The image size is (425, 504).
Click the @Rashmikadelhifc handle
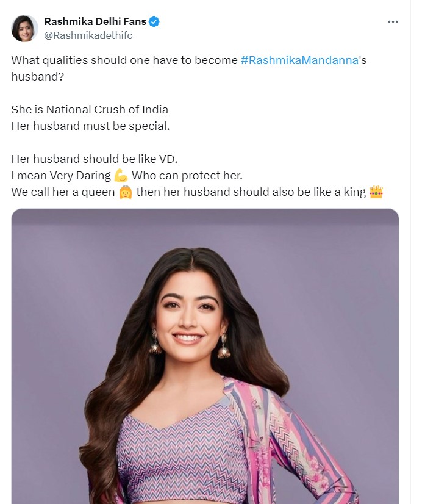point(88,35)
